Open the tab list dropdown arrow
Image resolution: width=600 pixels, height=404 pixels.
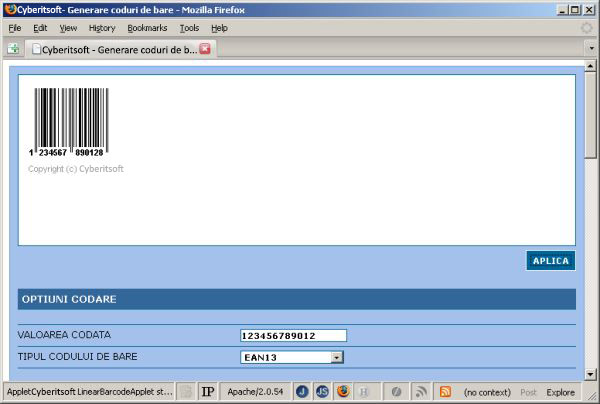(x=592, y=49)
